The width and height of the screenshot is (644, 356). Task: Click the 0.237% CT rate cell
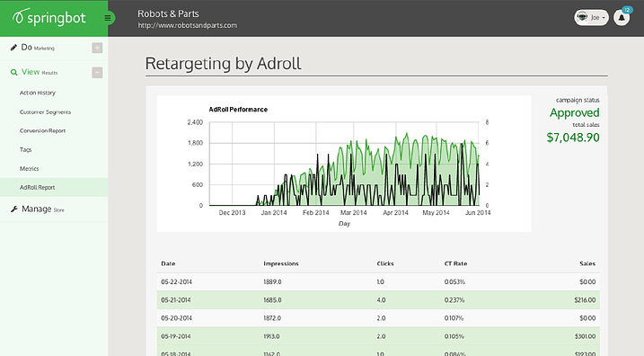[454, 300]
